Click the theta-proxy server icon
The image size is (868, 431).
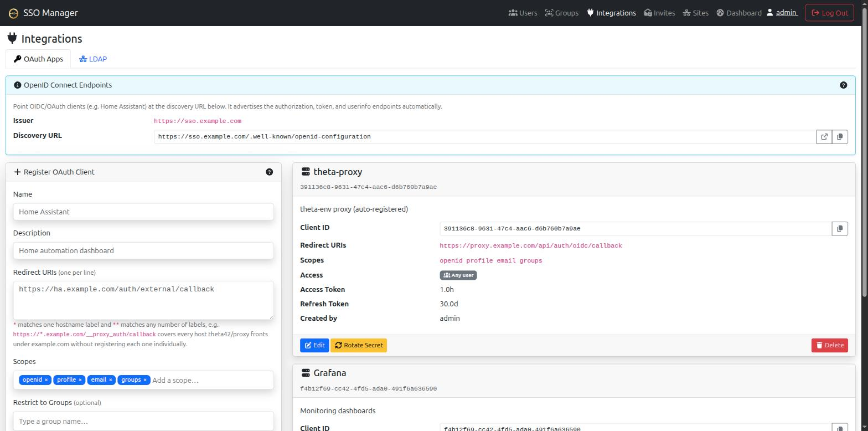[306, 172]
